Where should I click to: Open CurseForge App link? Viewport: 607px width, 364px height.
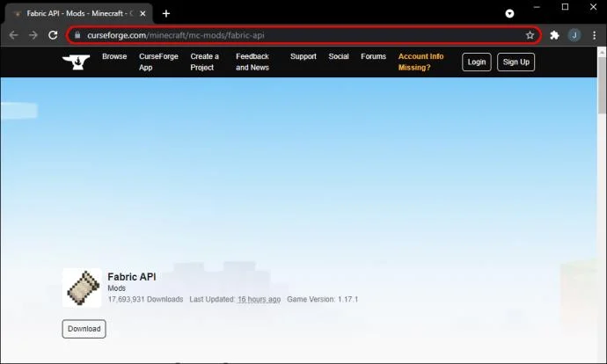(158, 62)
